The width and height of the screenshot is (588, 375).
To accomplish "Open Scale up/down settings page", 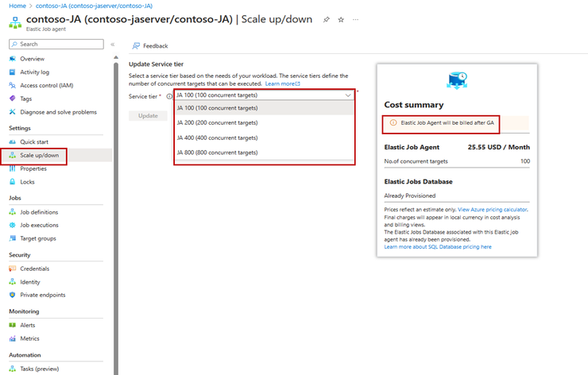I will [x=40, y=155].
